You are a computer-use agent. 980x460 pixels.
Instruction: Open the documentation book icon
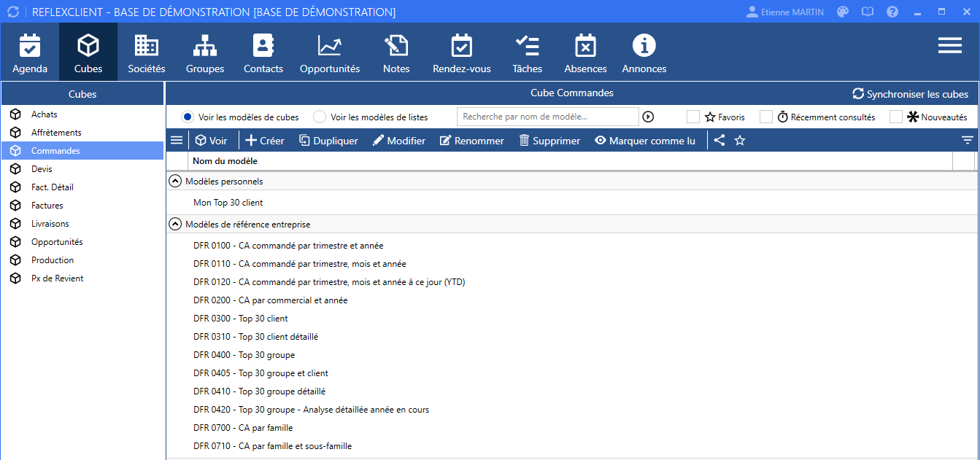coord(868,12)
